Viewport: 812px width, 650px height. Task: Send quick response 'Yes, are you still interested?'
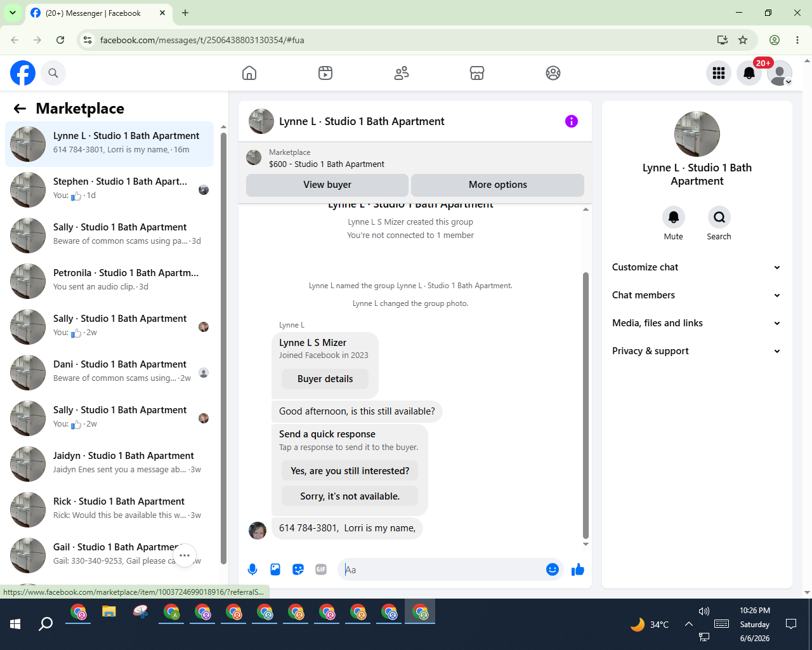(350, 471)
